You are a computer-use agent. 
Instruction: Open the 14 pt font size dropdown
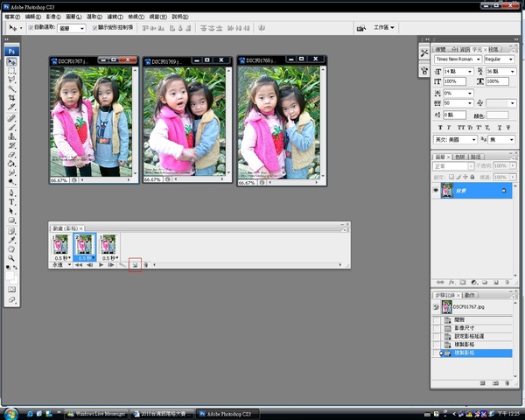click(470, 72)
